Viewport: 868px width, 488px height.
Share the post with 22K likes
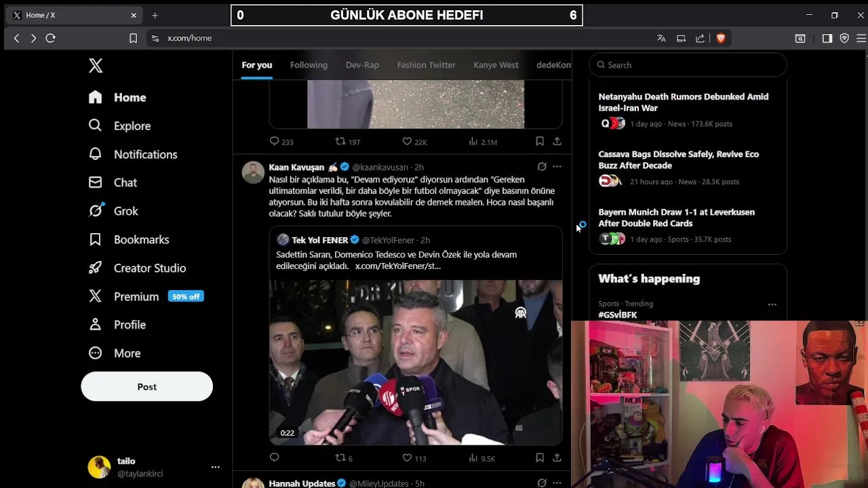[557, 142]
